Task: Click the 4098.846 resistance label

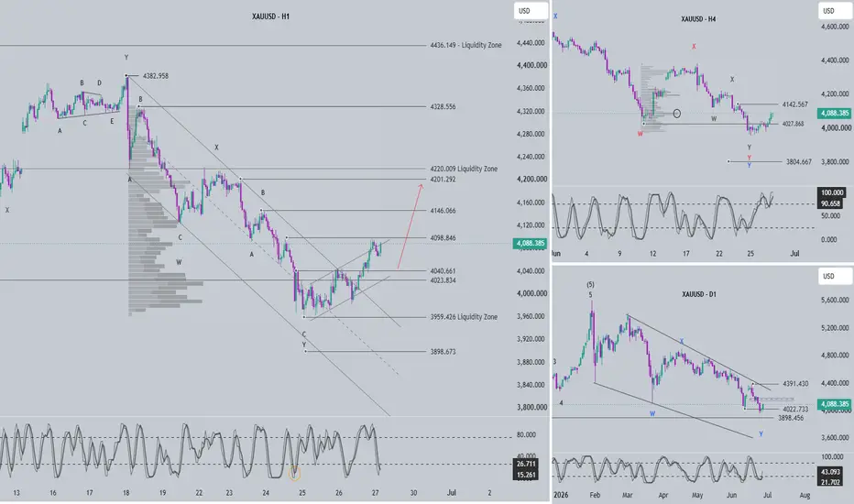Action: point(443,238)
